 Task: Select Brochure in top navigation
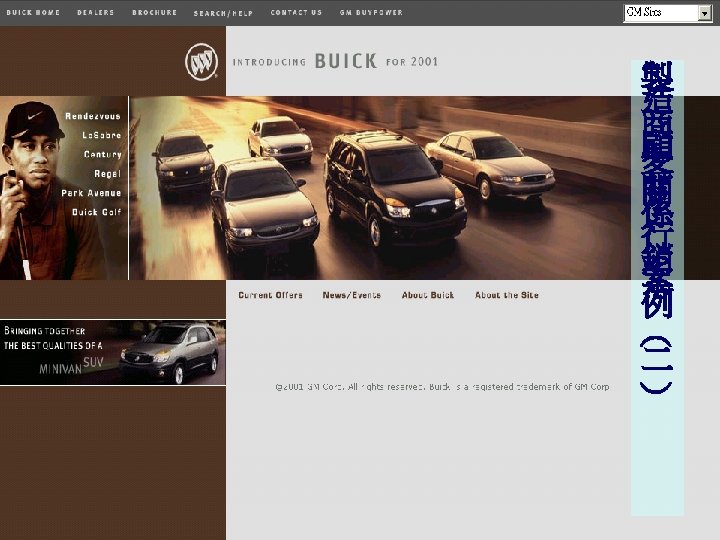[x=154, y=12]
